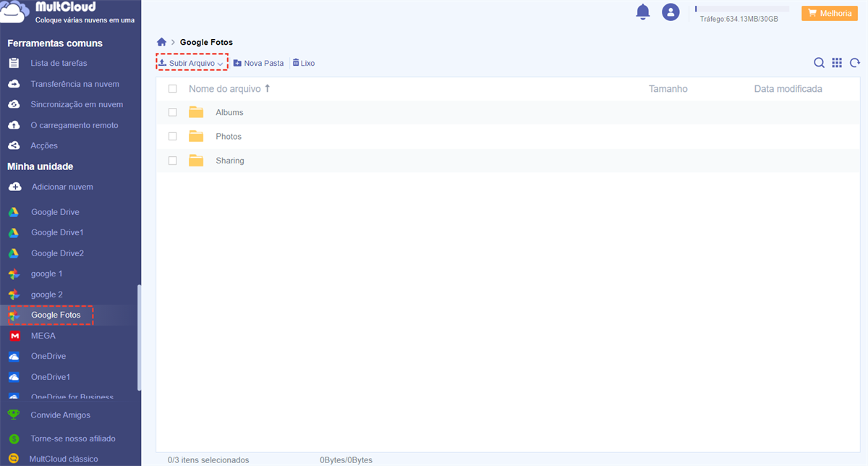Viewport: 868px width, 466px height.
Task: Open the user account avatar
Action: pos(671,12)
